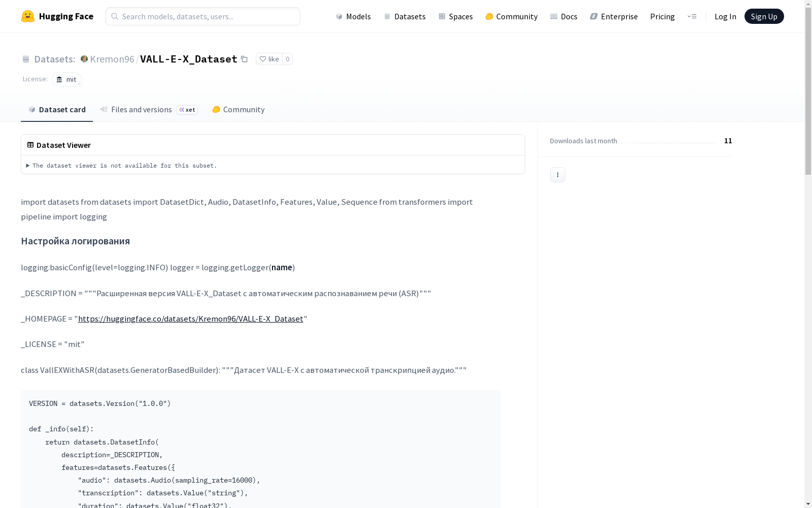Click the code line "return datasets.DatasetInfo("
Screen dimensions: 812x508
click(x=102, y=442)
